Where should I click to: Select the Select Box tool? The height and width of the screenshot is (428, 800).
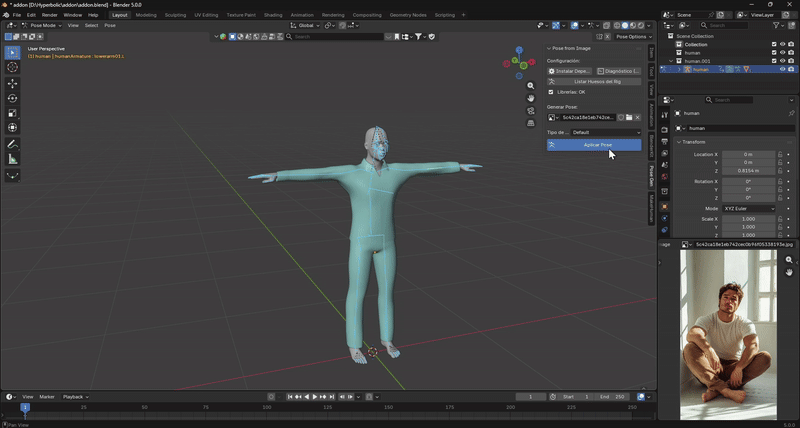coord(12,53)
